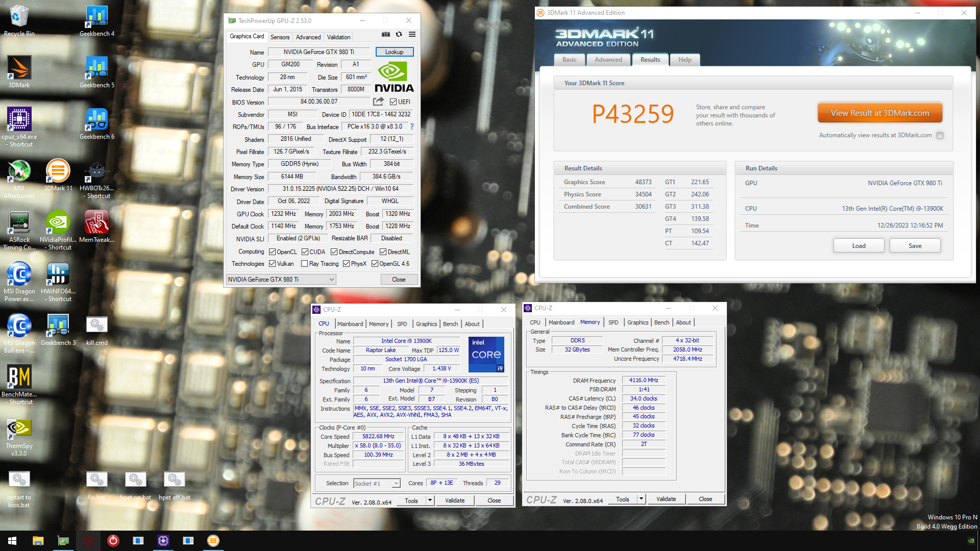Click View Result at 3DMark.com button
This screenshot has height=551, width=980.
coord(880,113)
